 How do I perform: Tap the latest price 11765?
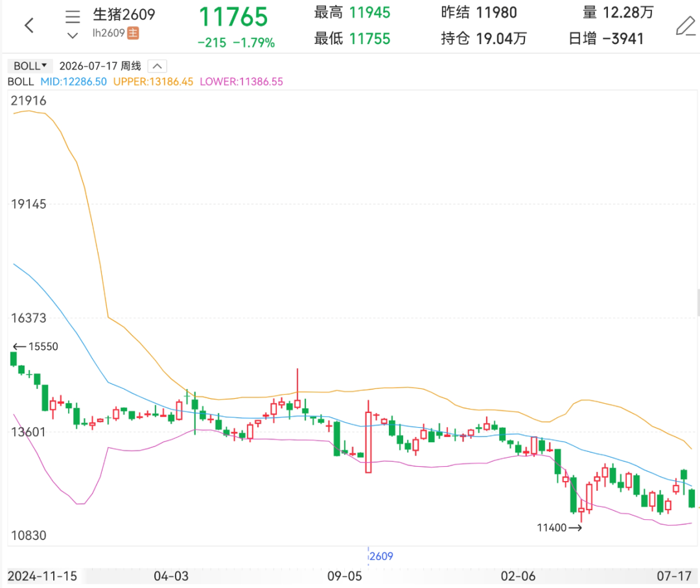point(233,18)
